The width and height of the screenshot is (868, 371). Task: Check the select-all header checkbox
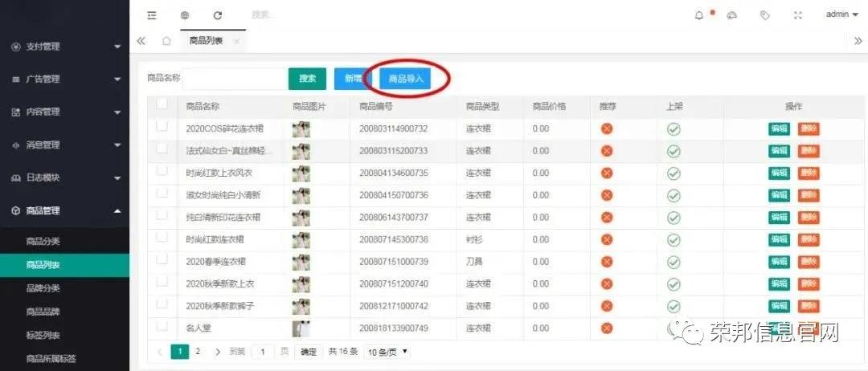coord(162,104)
